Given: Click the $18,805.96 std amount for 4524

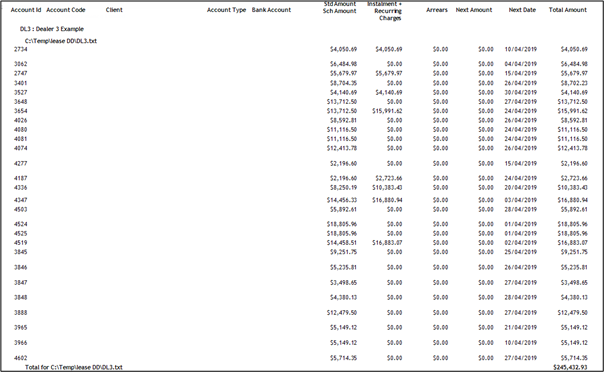Looking at the screenshot, I should [x=342, y=224].
